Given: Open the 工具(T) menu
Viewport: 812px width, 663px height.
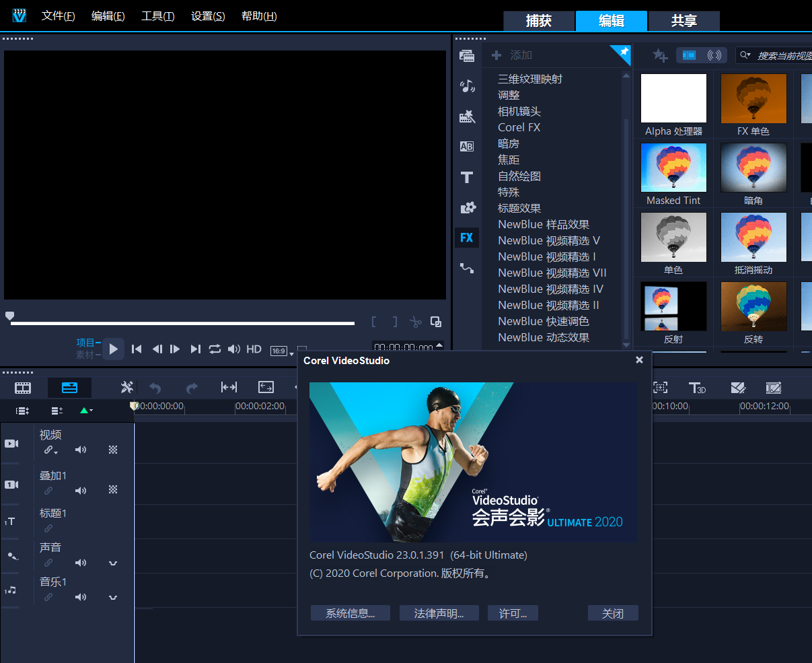Looking at the screenshot, I should point(158,16).
